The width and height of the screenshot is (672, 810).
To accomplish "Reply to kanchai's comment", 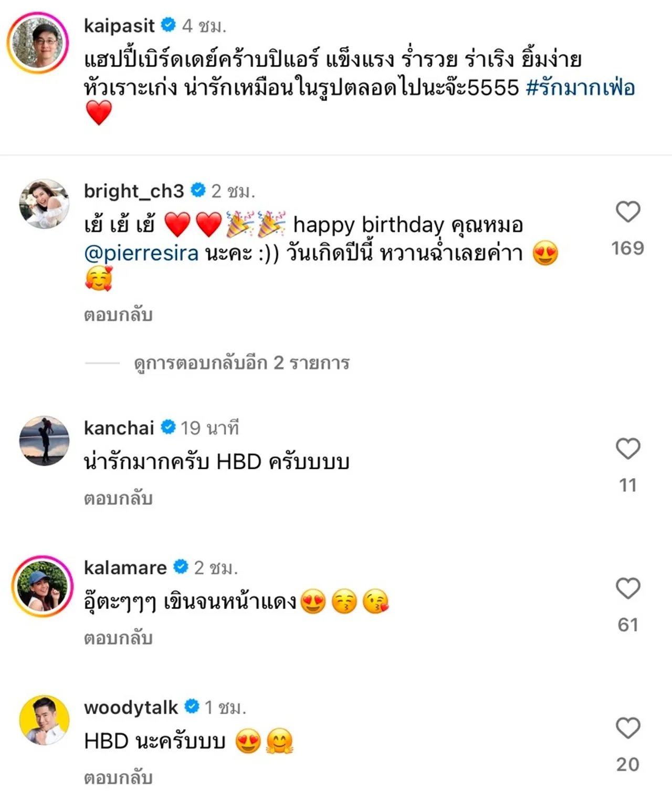I will [118, 498].
